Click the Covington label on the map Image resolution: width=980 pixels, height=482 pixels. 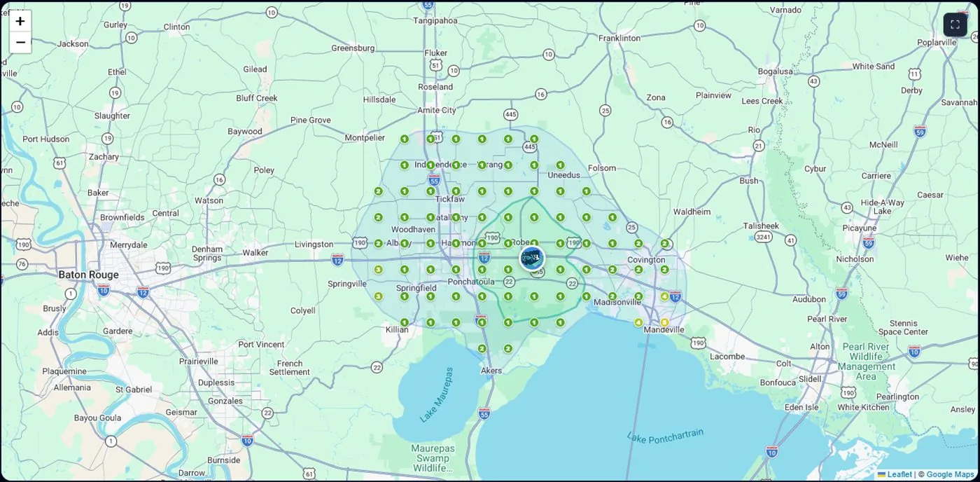tap(646, 260)
